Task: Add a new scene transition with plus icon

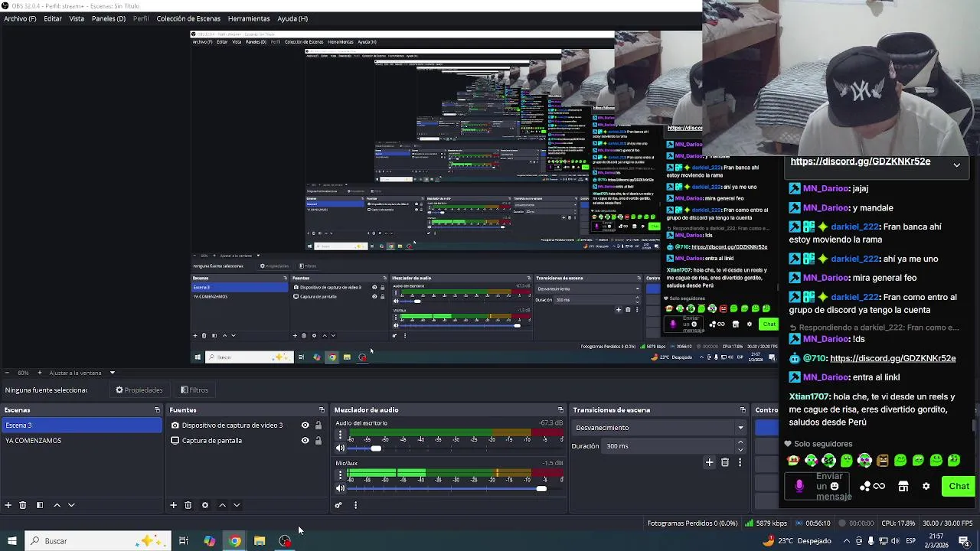Action: coord(710,462)
